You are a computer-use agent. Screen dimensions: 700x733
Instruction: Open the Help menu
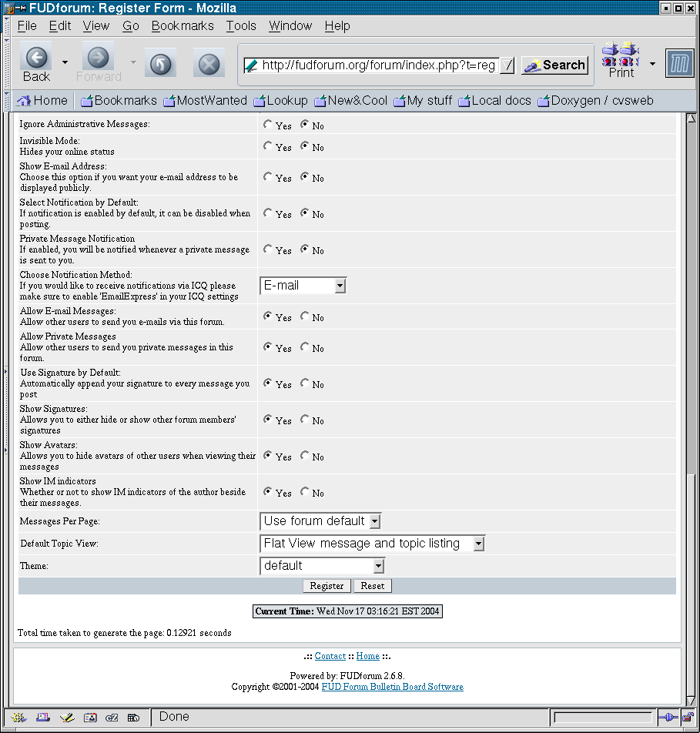click(337, 26)
